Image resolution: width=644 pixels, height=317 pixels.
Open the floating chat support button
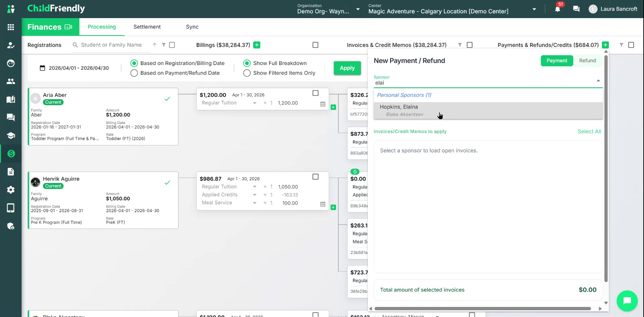point(627,301)
